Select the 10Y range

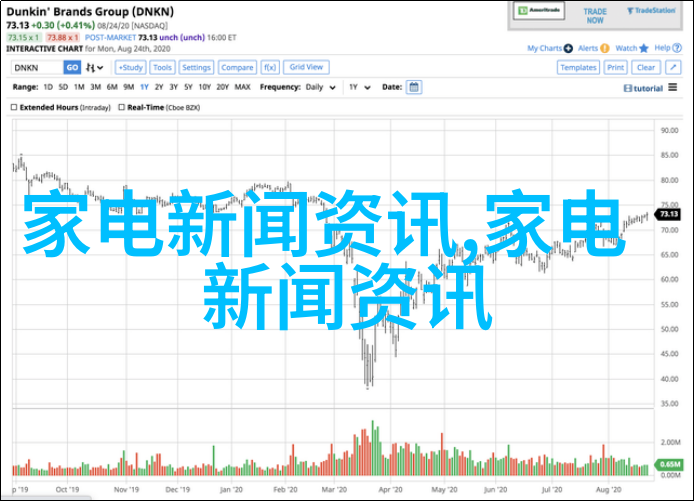[x=205, y=87]
